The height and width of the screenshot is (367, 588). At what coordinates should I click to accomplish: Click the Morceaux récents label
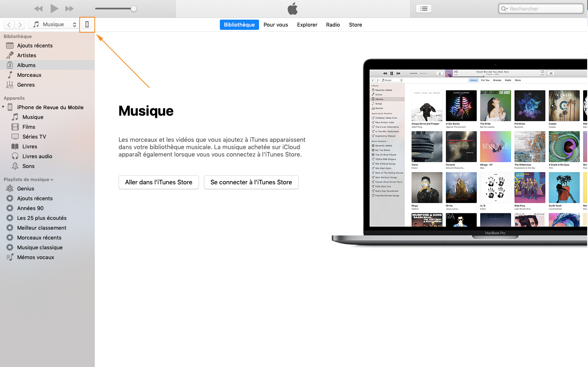pos(39,238)
